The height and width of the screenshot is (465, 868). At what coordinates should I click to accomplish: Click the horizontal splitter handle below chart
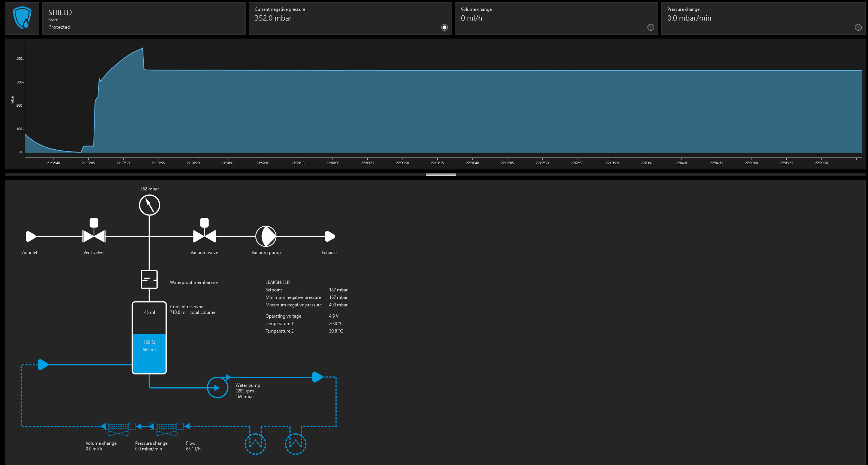[x=440, y=174]
